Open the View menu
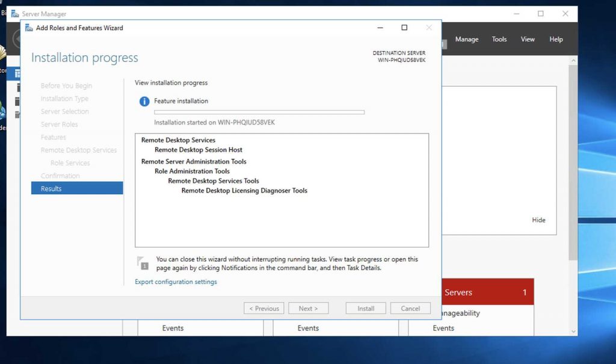The image size is (616, 364). (x=528, y=39)
